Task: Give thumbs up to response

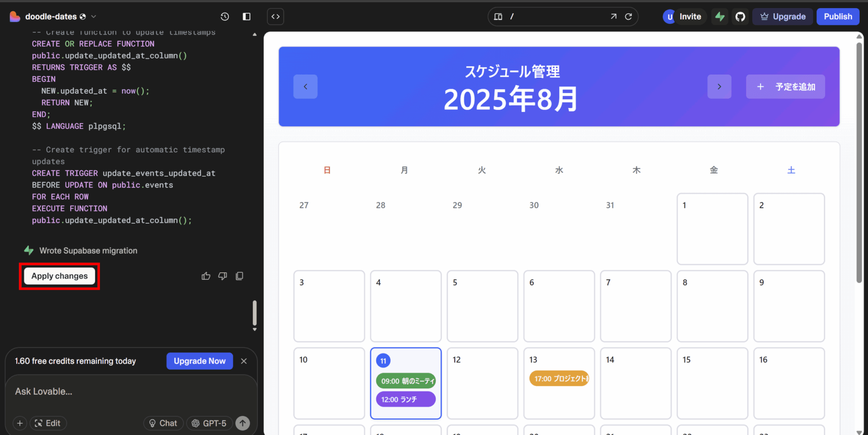Action: pyautogui.click(x=206, y=276)
